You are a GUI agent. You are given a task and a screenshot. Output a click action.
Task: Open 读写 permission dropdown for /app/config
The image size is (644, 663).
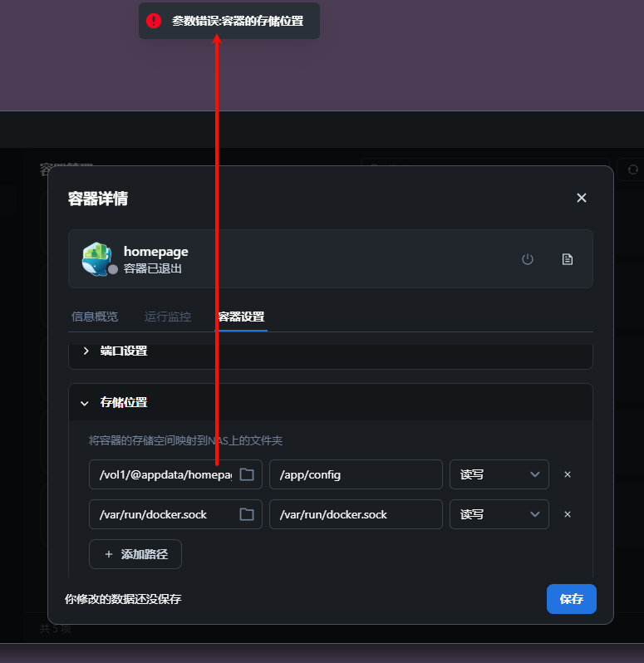coord(499,474)
